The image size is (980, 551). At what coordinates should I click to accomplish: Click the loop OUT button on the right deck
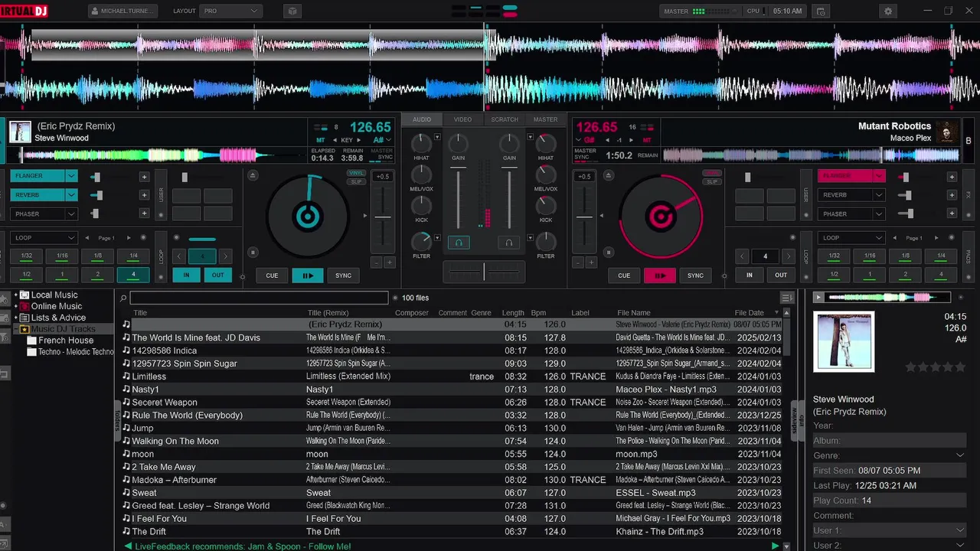click(x=781, y=275)
